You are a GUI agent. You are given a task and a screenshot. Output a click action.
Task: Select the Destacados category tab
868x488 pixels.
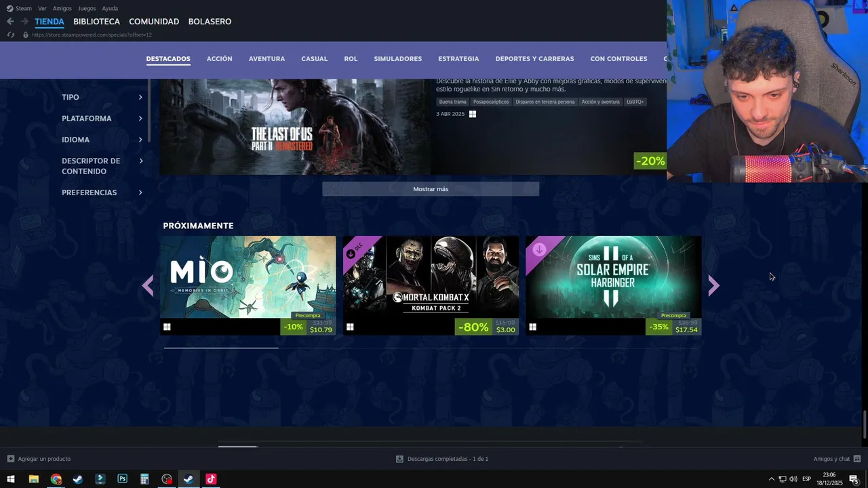(x=168, y=59)
